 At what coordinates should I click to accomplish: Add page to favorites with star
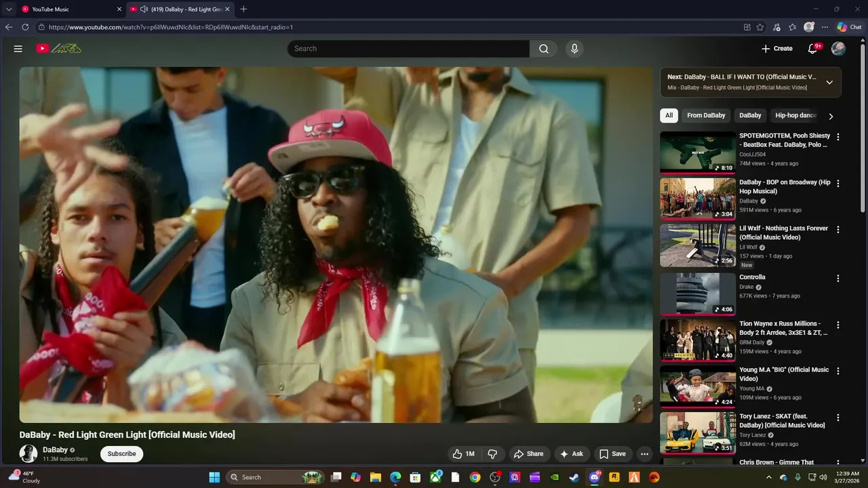pyautogui.click(x=760, y=27)
